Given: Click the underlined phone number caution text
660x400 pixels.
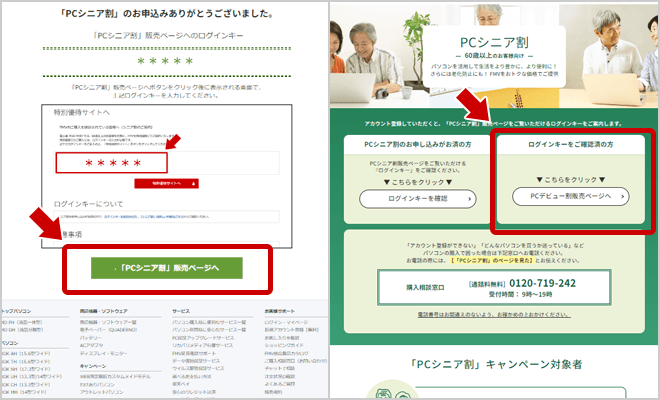Looking at the screenshot, I should click(494, 315).
